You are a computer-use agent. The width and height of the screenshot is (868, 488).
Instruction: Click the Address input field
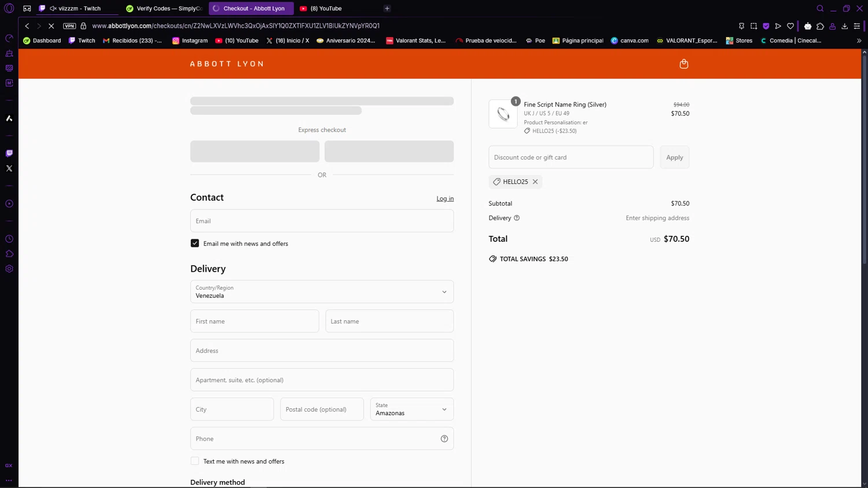[322, 350]
